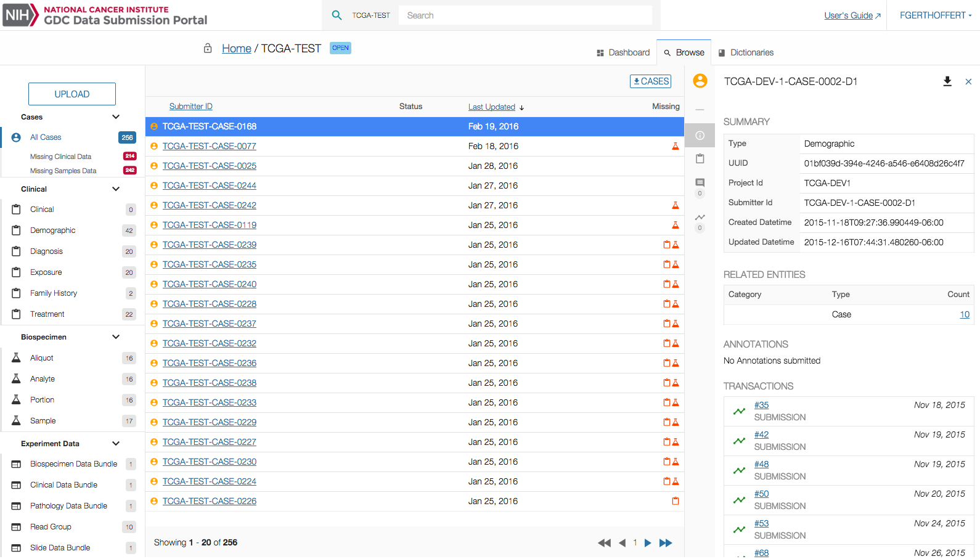Image resolution: width=980 pixels, height=559 pixels.
Task: Click the lock icon beside Home breadcrumb
Action: (208, 48)
